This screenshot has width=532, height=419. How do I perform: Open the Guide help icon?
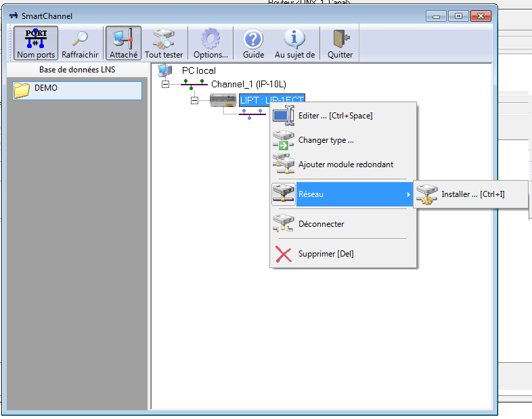pyautogui.click(x=253, y=39)
